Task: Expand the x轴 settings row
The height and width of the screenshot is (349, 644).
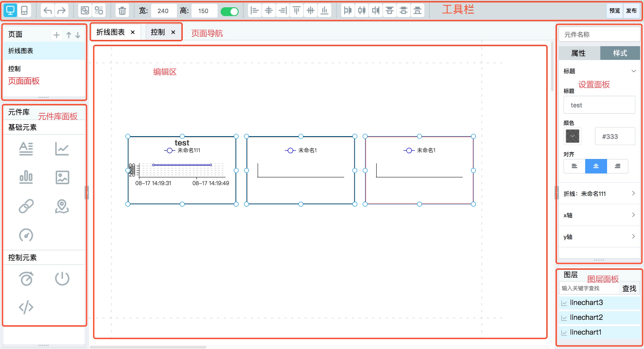Action: (600, 215)
